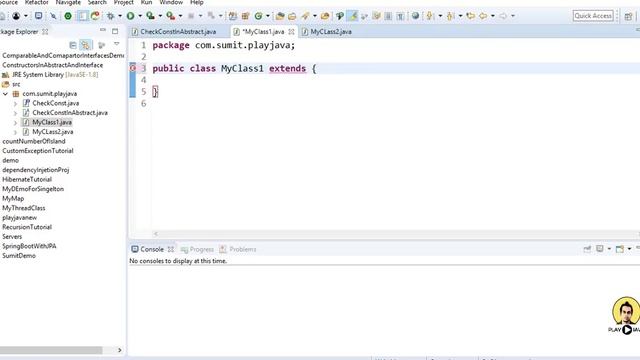Expand the CheckConstInAbstract.java tree node
The width and height of the screenshot is (640, 360).
(x=16, y=113)
